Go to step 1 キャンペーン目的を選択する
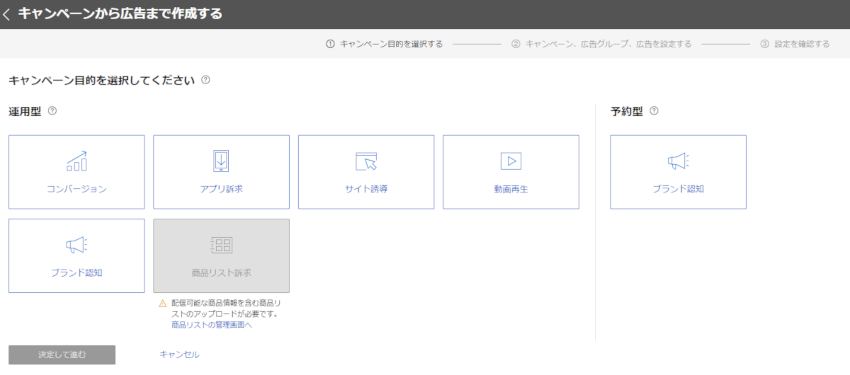The image size is (850, 375). [384, 44]
